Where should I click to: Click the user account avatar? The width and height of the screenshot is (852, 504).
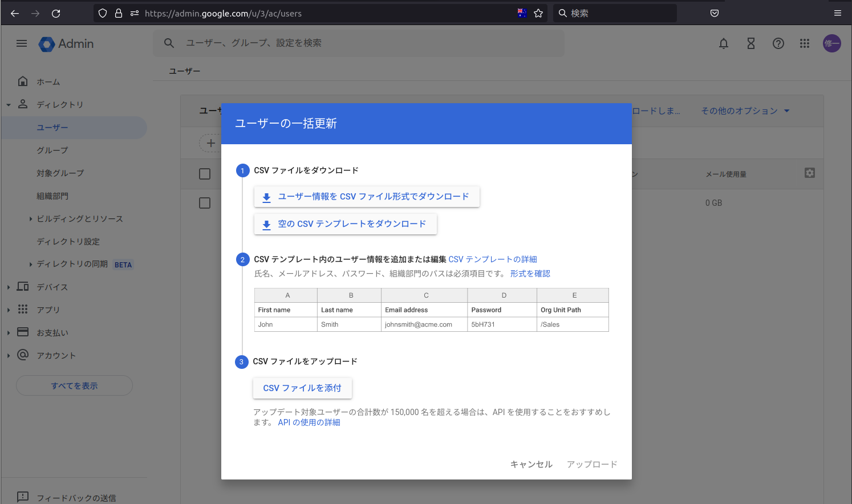831,43
